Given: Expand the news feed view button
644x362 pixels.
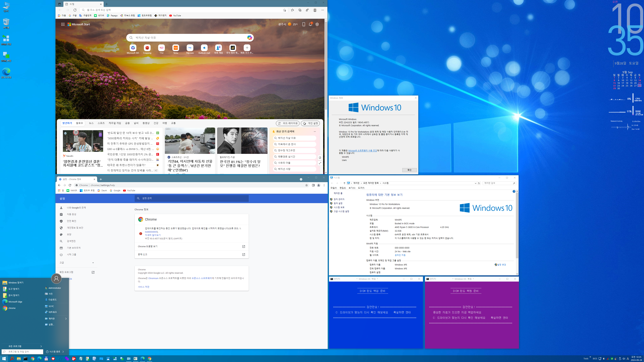Looking at the screenshot, I should click(x=320, y=163).
